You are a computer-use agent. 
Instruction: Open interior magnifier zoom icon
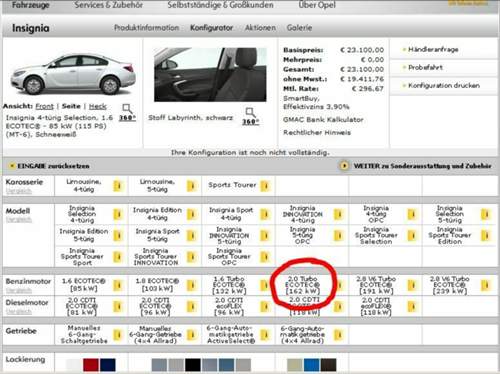250,112
